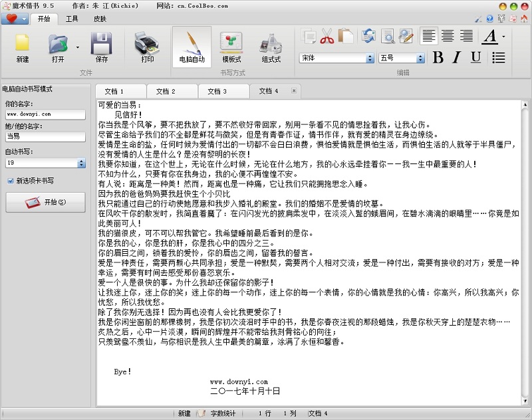Switch to the 文档 2 document tab
The height and width of the screenshot is (420, 532).
[166, 91]
